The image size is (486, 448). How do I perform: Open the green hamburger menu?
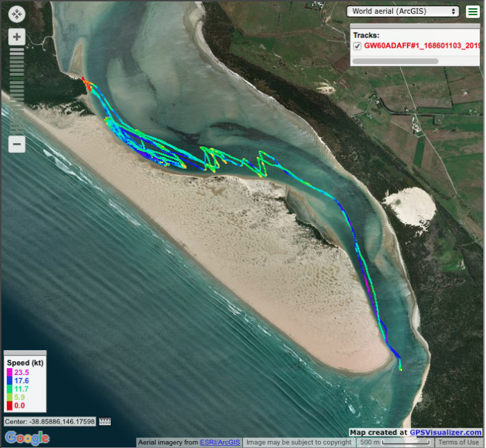coord(472,12)
